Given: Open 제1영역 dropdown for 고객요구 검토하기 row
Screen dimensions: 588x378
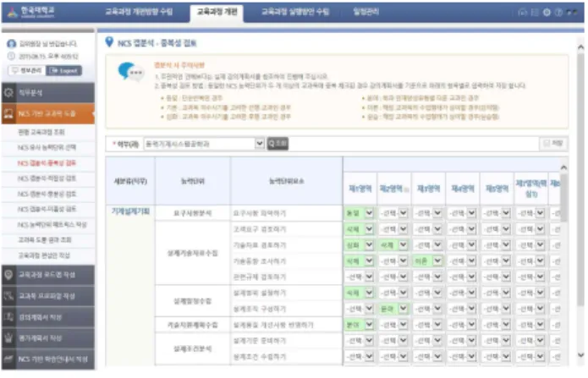Looking at the screenshot, I should [360, 229].
